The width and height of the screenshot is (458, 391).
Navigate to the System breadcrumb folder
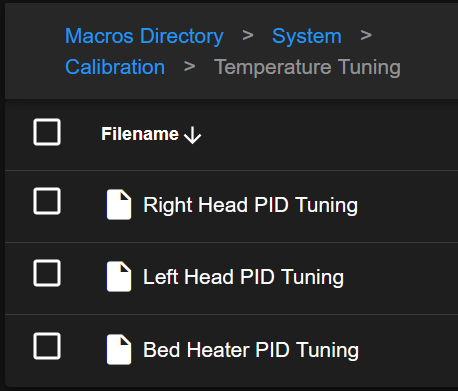[307, 36]
